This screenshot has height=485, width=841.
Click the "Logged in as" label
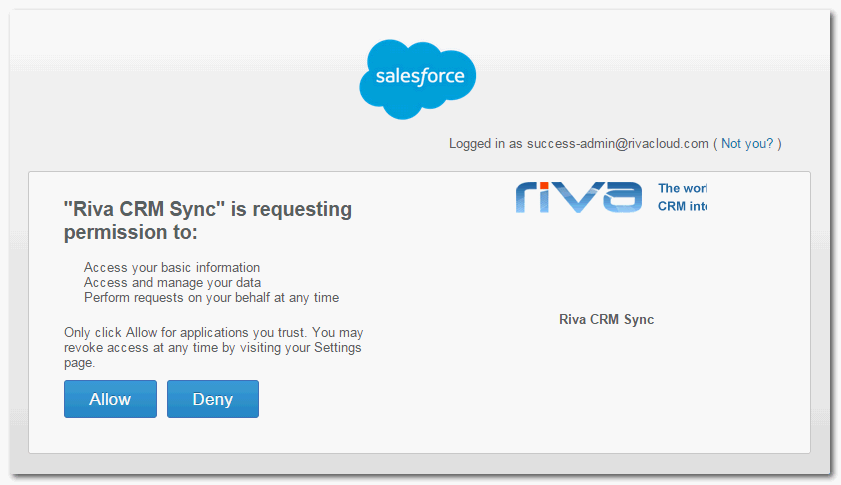click(x=485, y=144)
